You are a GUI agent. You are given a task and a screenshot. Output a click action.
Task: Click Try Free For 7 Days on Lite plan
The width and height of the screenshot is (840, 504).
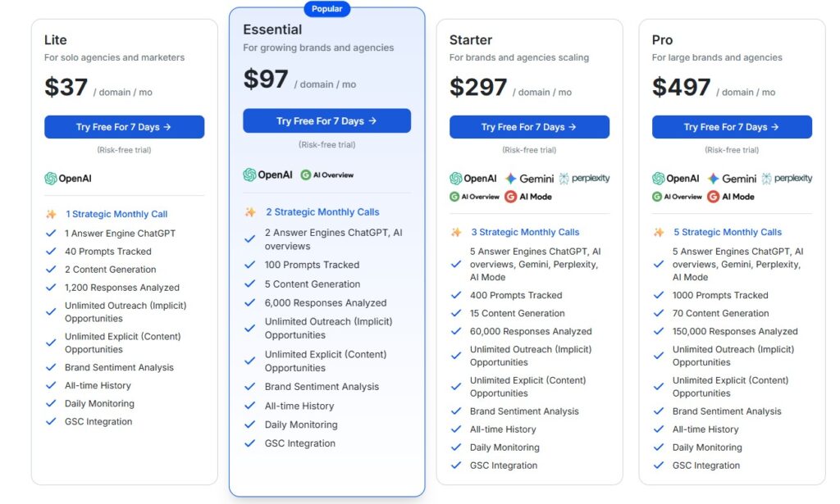(x=124, y=127)
